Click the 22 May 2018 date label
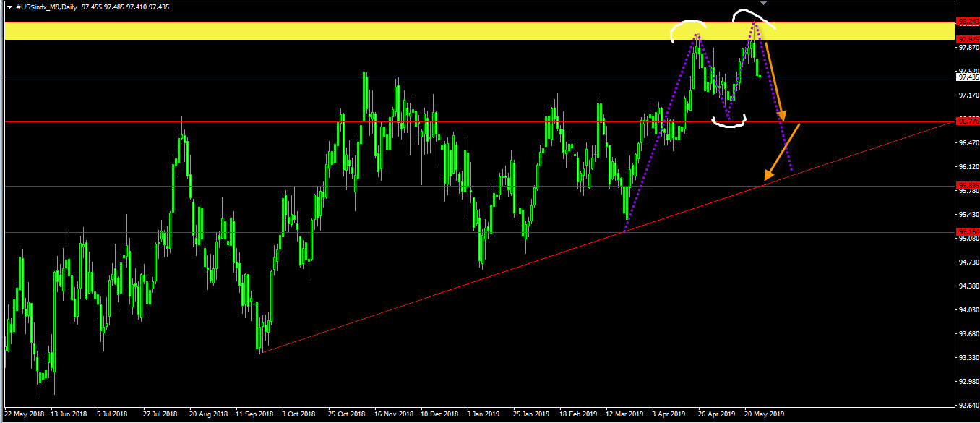Screen dimensions: 980x423 point(25,415)
